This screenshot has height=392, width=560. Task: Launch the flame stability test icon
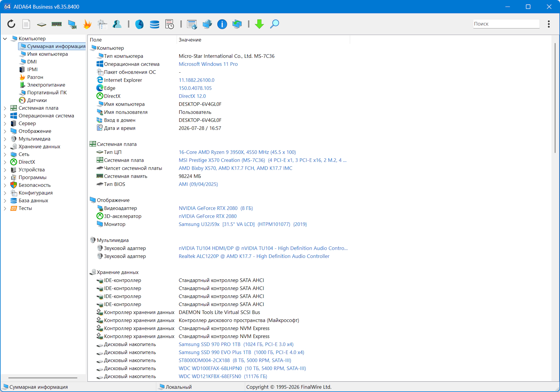click(x=87, y=24)
